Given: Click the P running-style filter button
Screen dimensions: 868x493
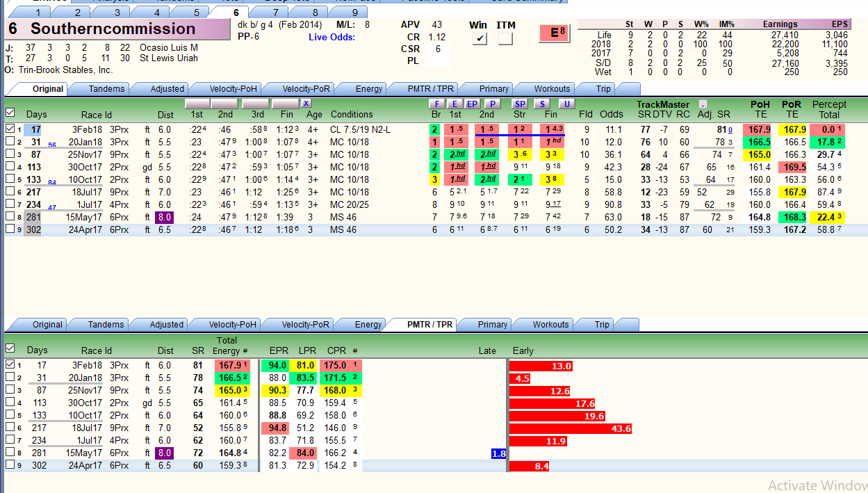Looking at the screenshot, I should click(491, 104).
